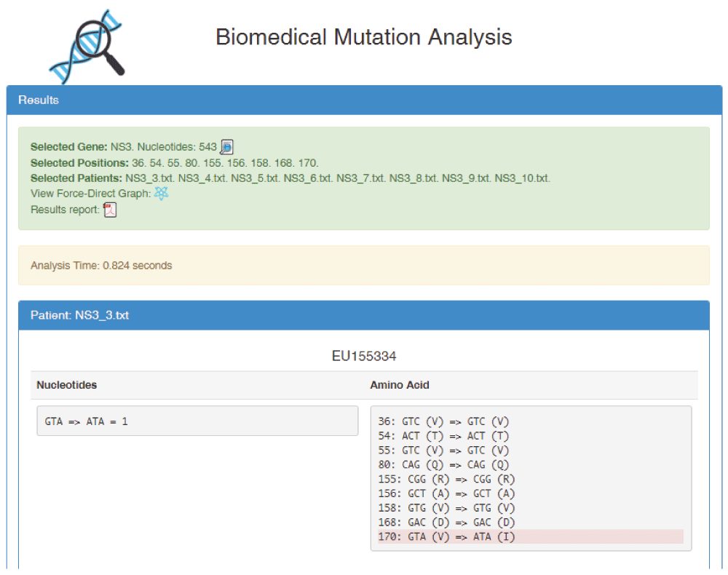The height and width of the screenshot is (575, 728).
Task: Click the Nucleotides column header
Action: pos(67,385)
